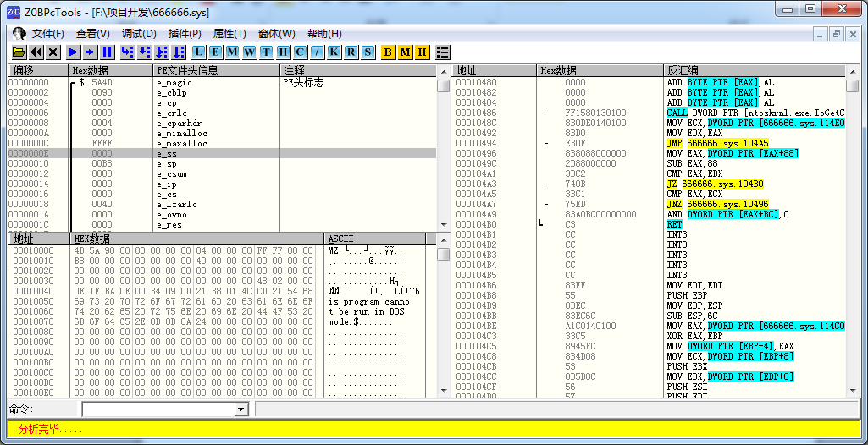
Task: Click the open file folder icon
Action: pyautogui.click(x=19, y=52)
